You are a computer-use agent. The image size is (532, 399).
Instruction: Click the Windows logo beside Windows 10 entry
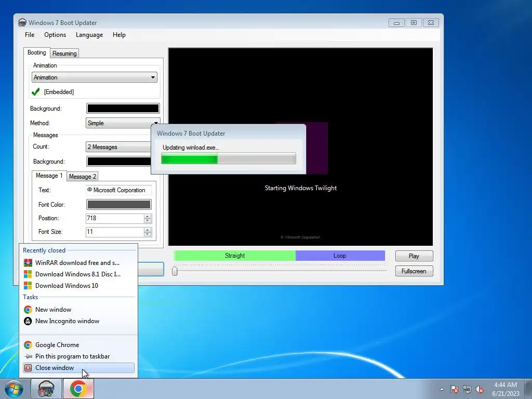tap(28, 286)
